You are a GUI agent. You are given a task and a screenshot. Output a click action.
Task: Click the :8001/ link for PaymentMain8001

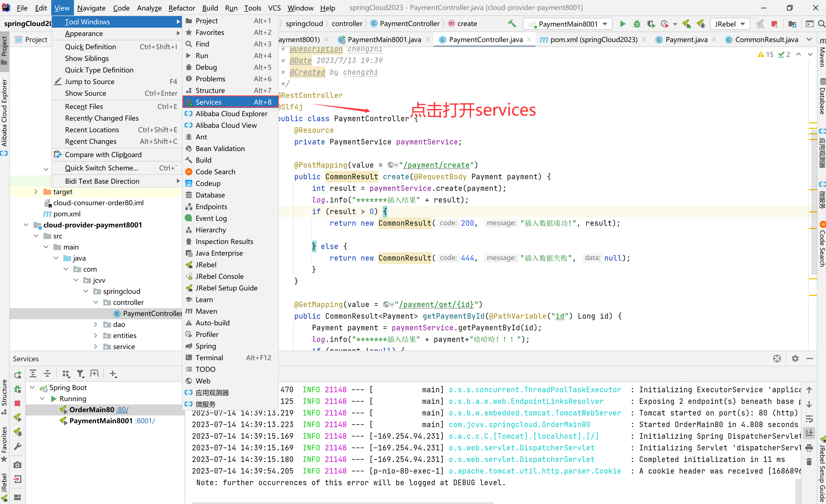pos(145,421)
